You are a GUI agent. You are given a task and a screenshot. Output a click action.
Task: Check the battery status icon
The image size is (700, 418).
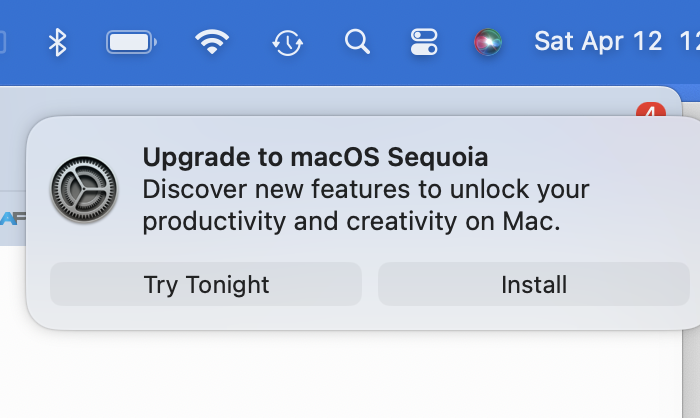(131, 42)
